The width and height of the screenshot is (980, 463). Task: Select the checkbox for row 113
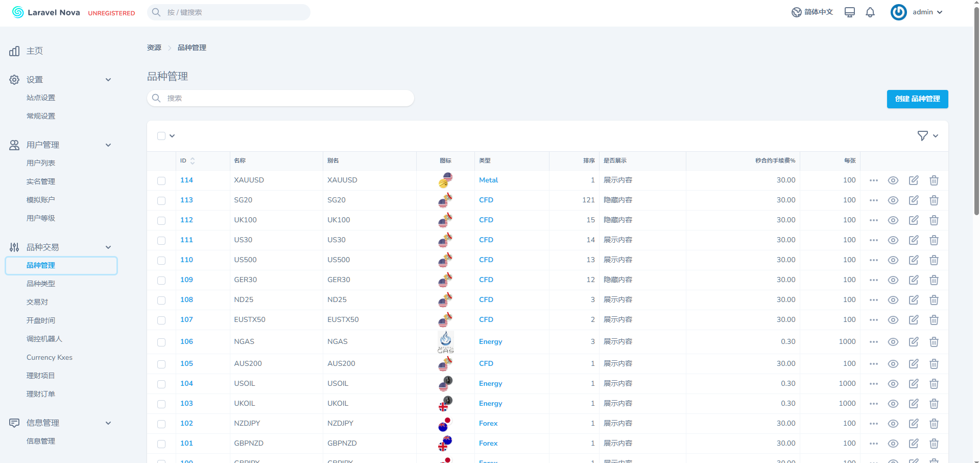point(161,200)
